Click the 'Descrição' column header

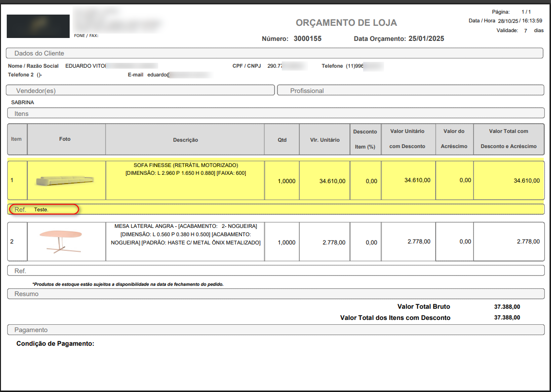(x=185, y=140)
